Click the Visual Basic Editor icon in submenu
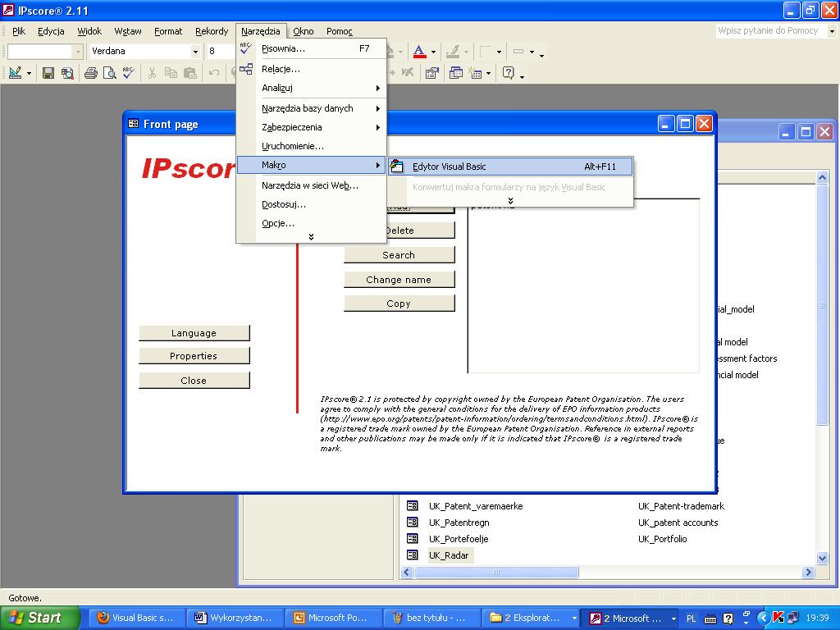The height and width of the screenshot is (630, 840). click(x=397, y=167)
